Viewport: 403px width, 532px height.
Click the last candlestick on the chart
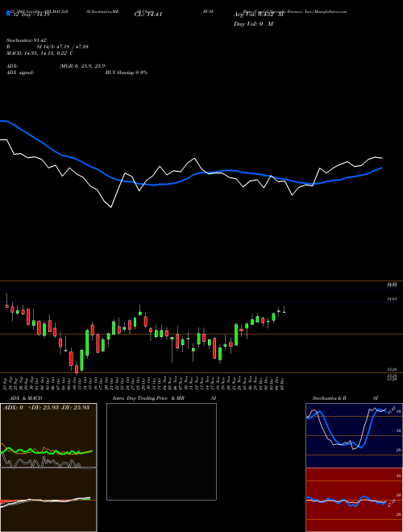[284, 310]
